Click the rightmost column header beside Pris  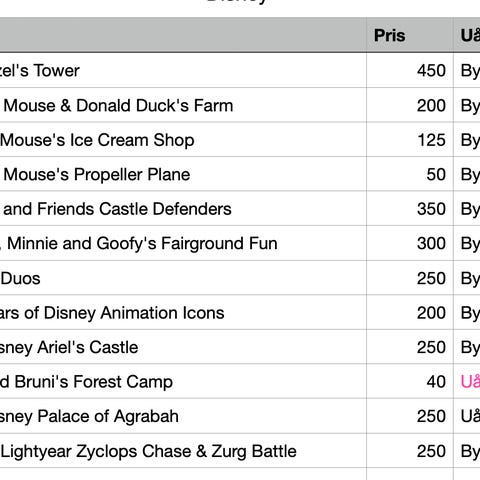pyautogui.click(x=467, y=35)
